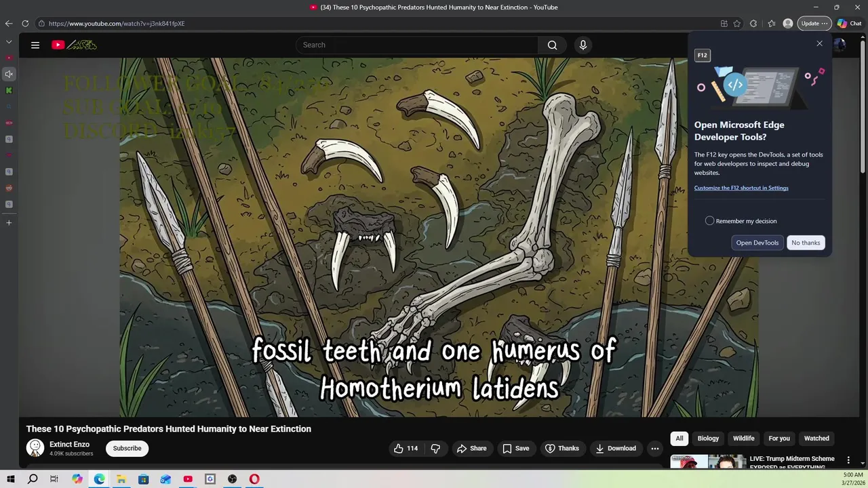The width and height of the screenshot is (868, 488).
Task: Open the YouTube hamburger guide menu
Action: pos(35,45)
